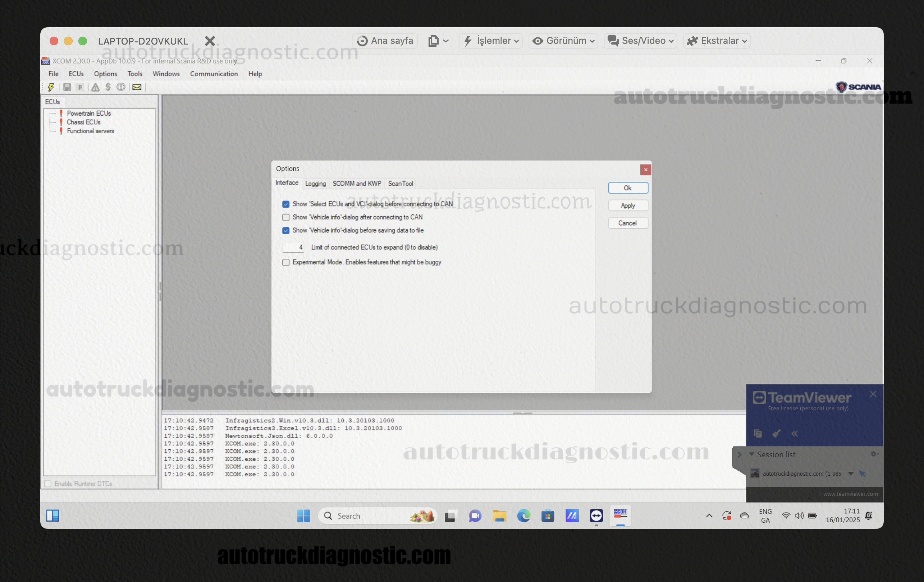Click the TeamViewer panel collapse arrows icon
The image size is (924, 582).
point(794,434)
